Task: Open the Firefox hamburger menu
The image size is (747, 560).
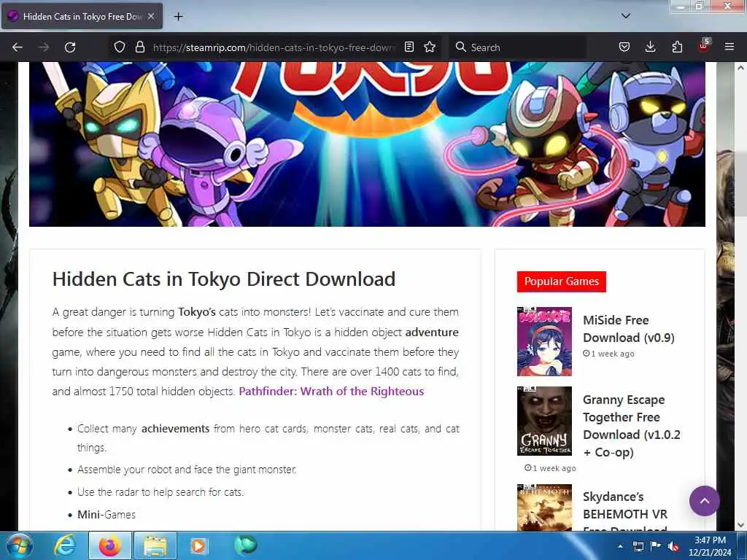Action: (729, 47)
